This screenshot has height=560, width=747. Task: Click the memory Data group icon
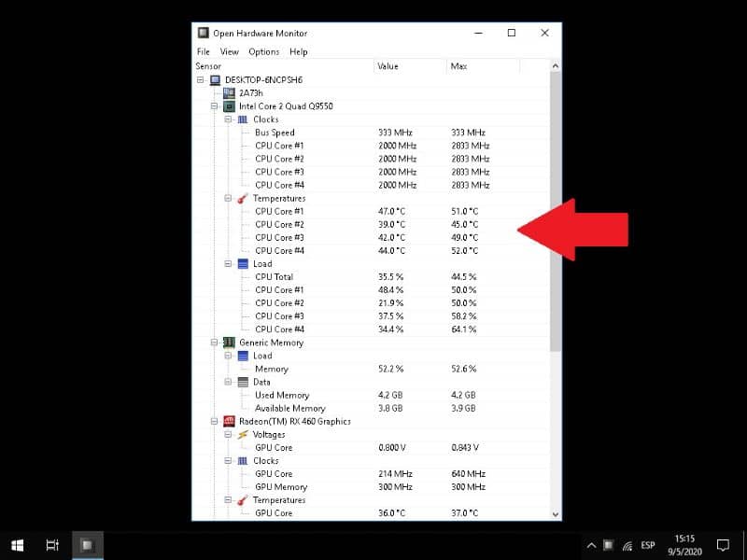243,382
